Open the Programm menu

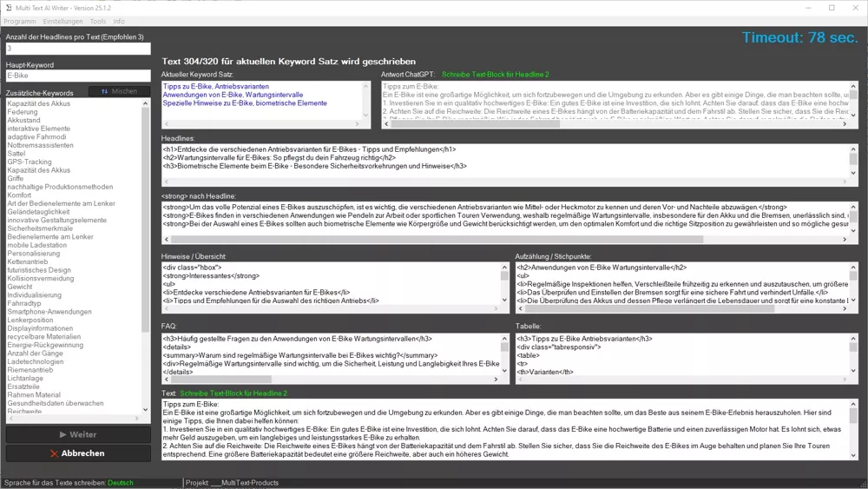19,21
